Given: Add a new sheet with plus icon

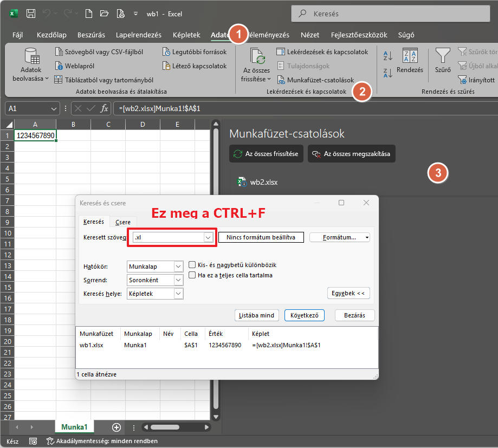Looking at the screenshot, I should click(x=117, y=427).
